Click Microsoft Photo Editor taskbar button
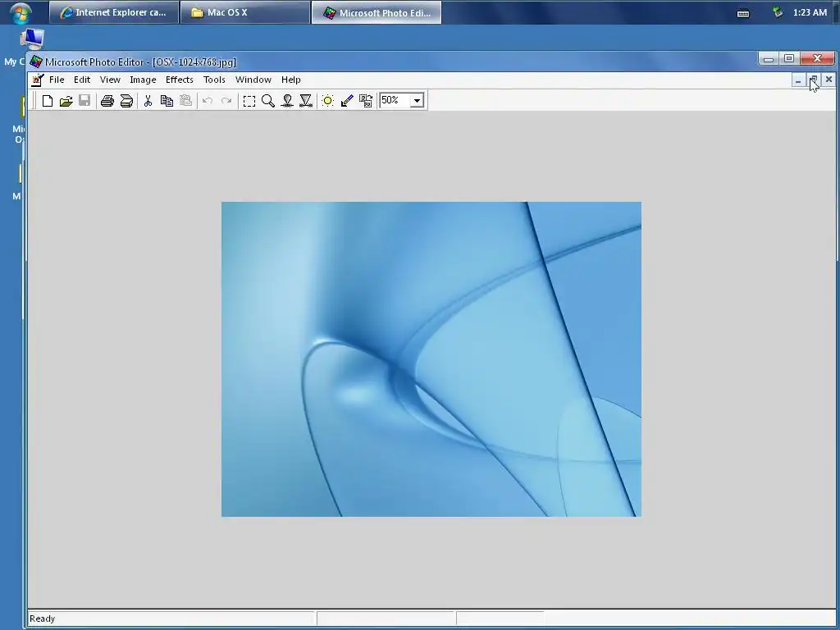The image size is (840, 630). pos(377,12)
